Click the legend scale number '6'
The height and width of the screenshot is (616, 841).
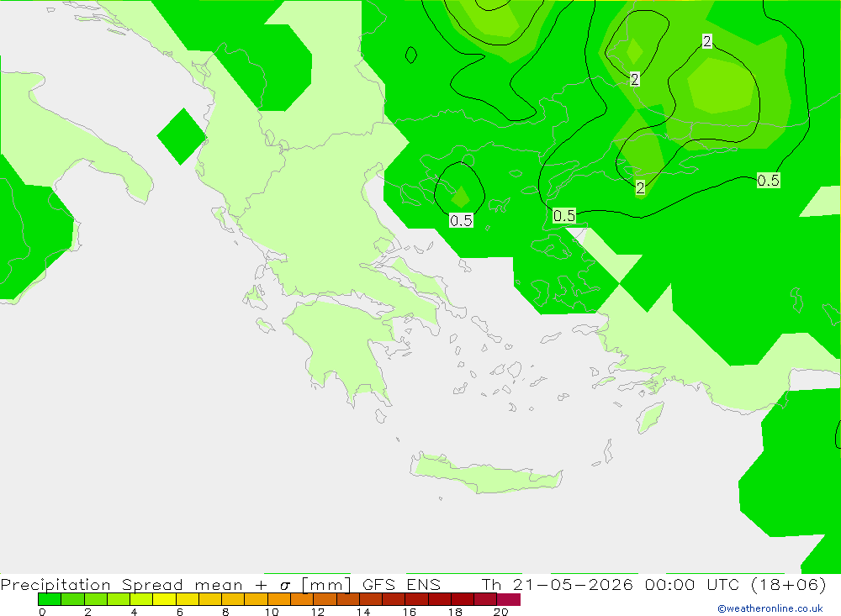(x=180, y=612)
